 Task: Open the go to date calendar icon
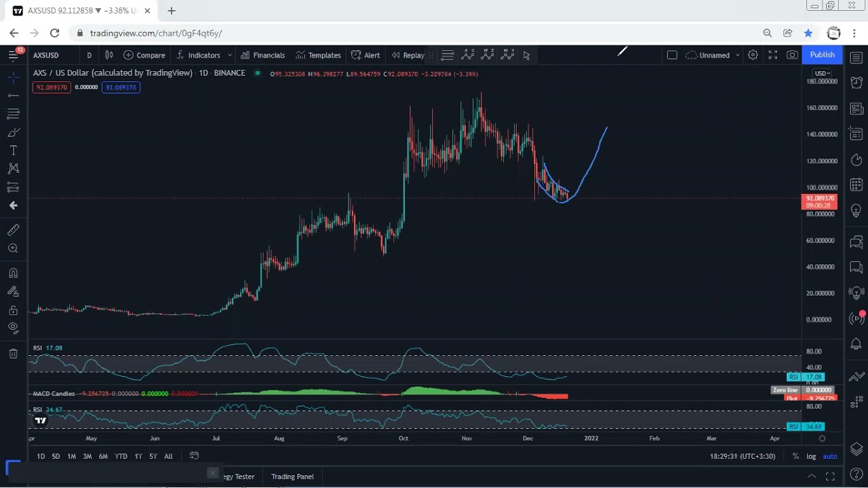coord(194,455)
